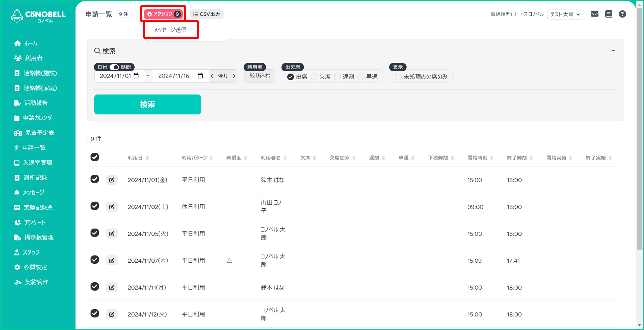Open 申請カレンダー in sidebar
644x330 pixels.
pos(35,118)
